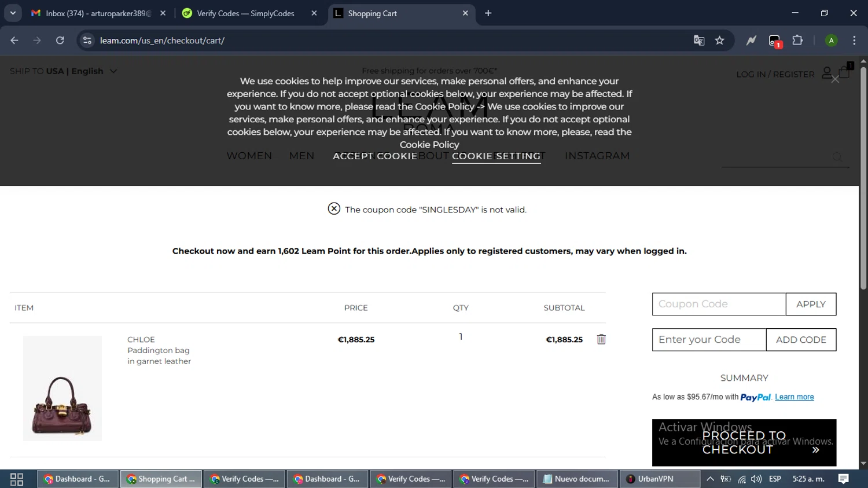Click the extension icon with red badge
Image resolution: width=868 pixels, height=488 pixels.
click(775, 41)
